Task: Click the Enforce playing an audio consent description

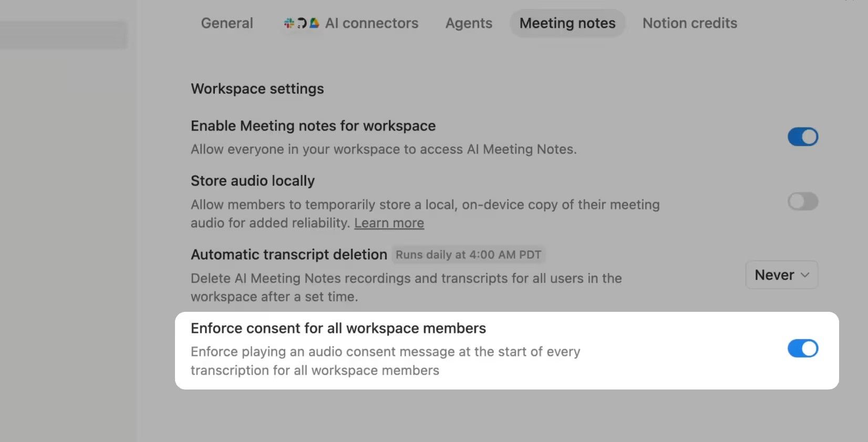Action: point(386,361)
